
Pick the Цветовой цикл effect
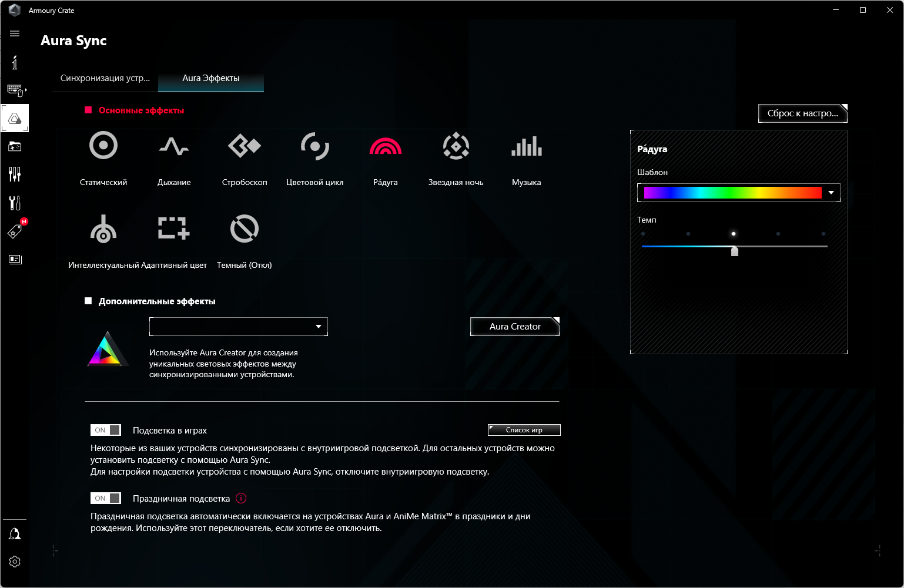(x=315, y=146)
